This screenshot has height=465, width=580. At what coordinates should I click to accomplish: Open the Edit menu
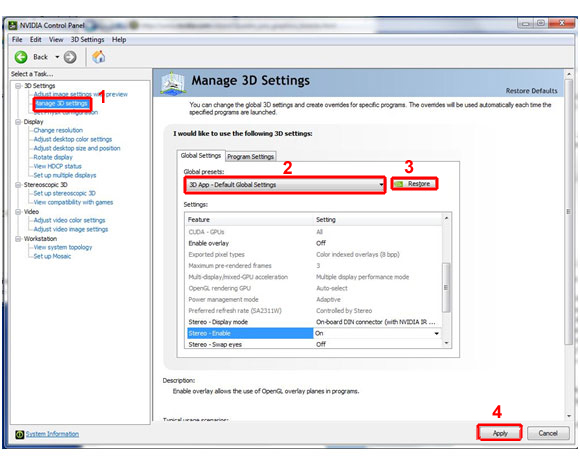[x=36, y=40]
